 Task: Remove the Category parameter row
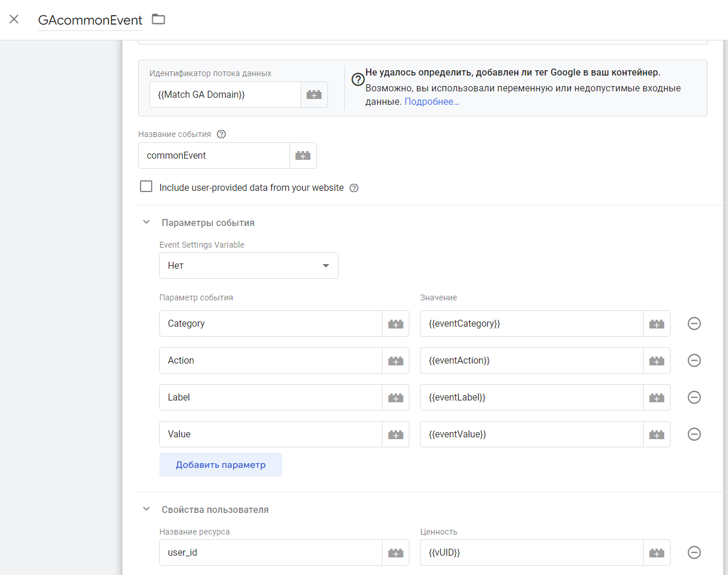click(694, 324)
